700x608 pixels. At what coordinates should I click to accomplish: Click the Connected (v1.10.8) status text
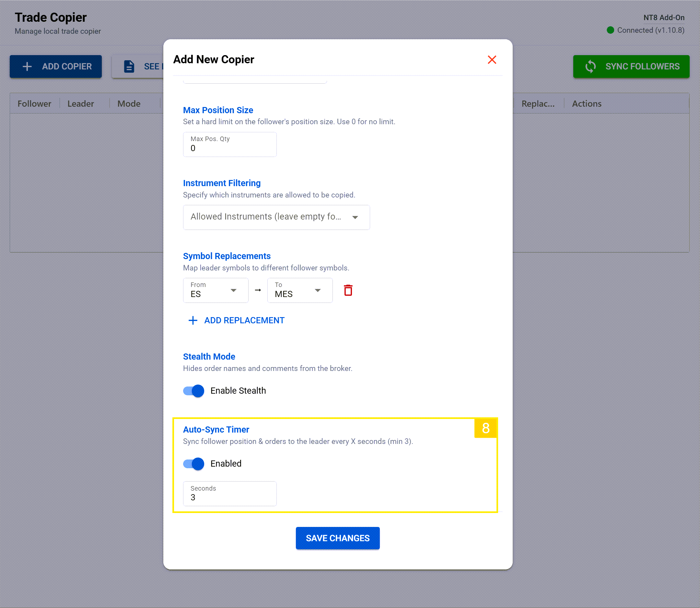pos(650,30)
